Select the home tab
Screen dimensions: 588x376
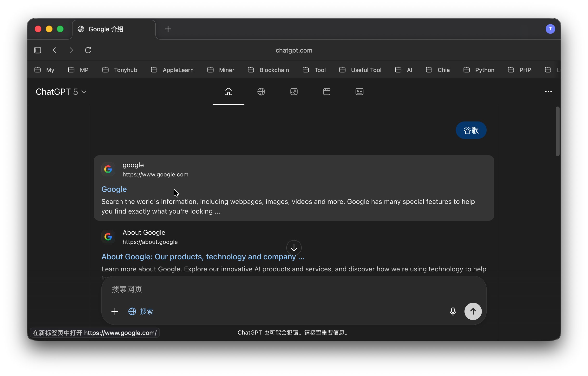(228, 92)
